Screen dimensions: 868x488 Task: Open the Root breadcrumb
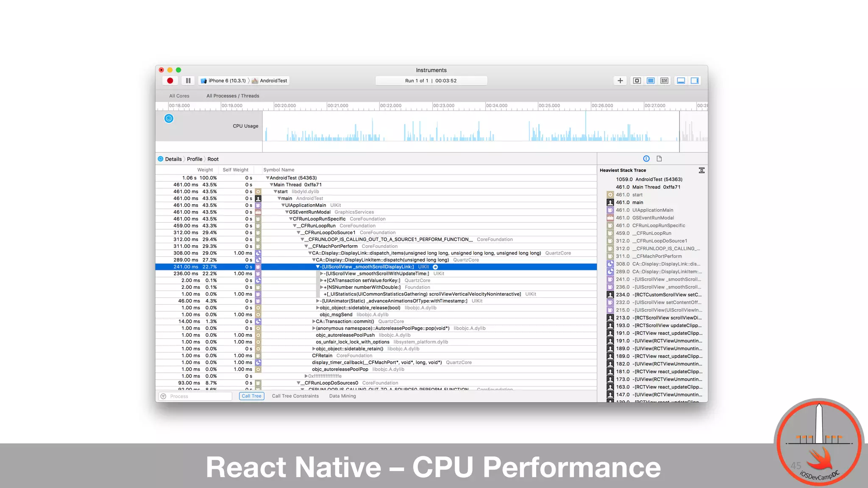click(213, 159)
